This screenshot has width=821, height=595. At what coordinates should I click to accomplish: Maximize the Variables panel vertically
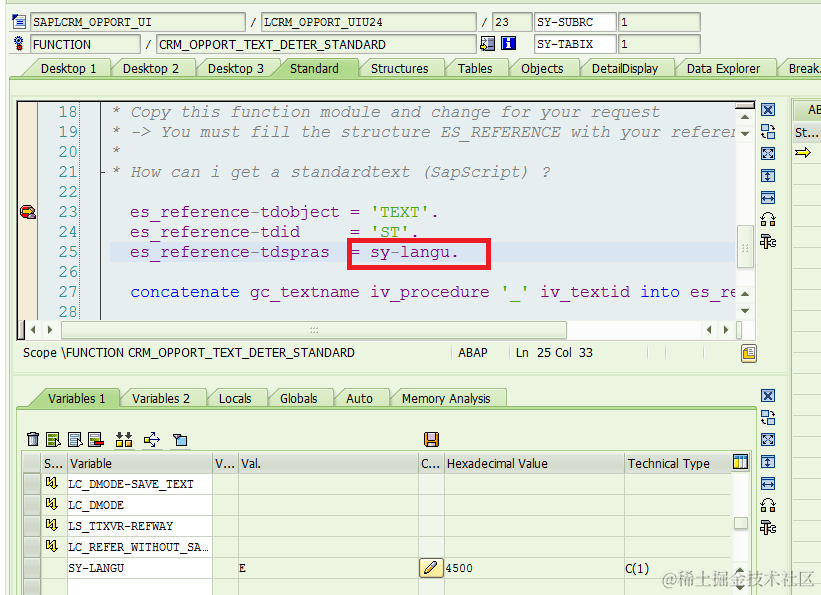coord(768,461)
